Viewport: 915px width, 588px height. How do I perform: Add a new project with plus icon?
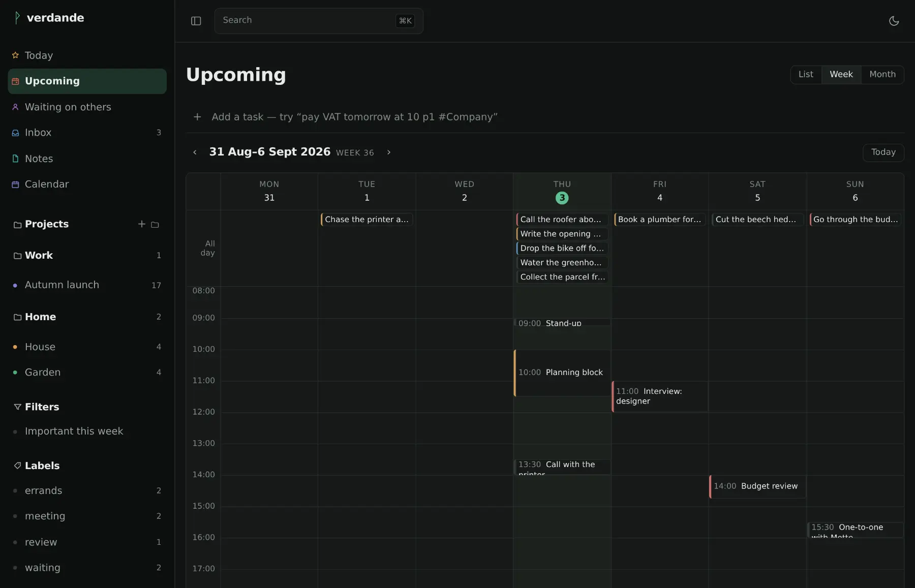[141, 224]
